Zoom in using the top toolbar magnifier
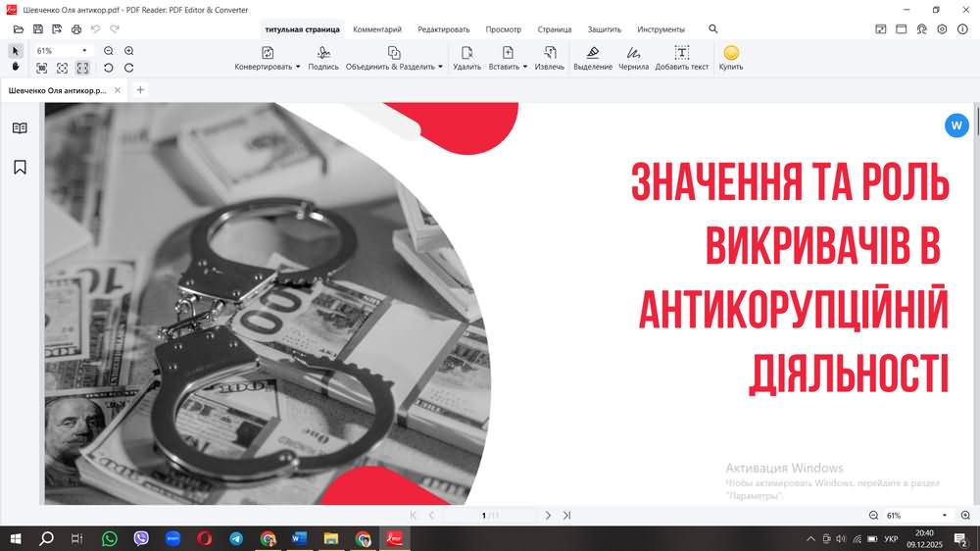 [x=128, y=51]
